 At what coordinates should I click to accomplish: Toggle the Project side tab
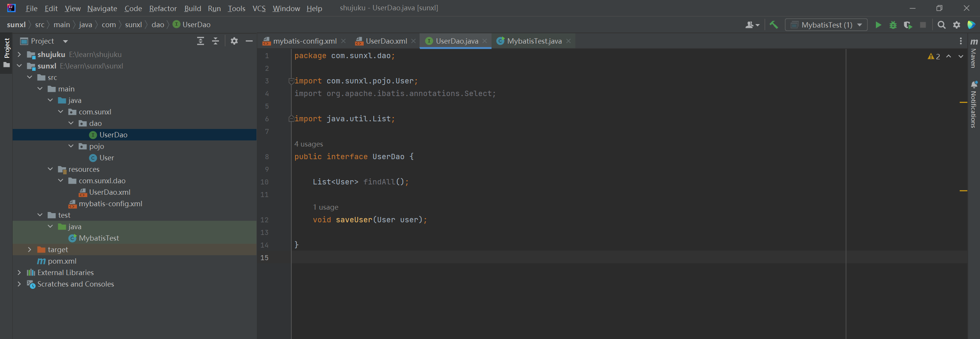coord(7,48)
